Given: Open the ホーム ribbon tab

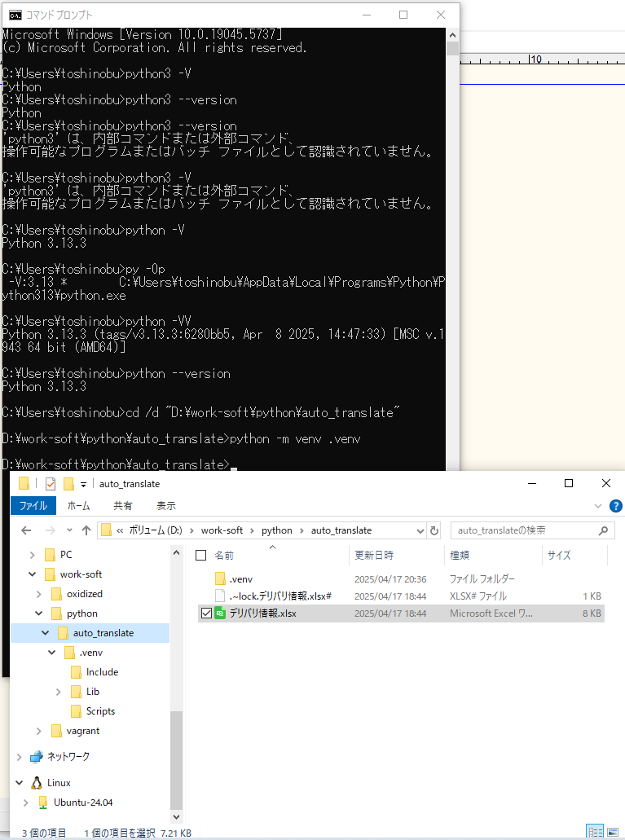Looking at the screenshot, I should [79, 506].
